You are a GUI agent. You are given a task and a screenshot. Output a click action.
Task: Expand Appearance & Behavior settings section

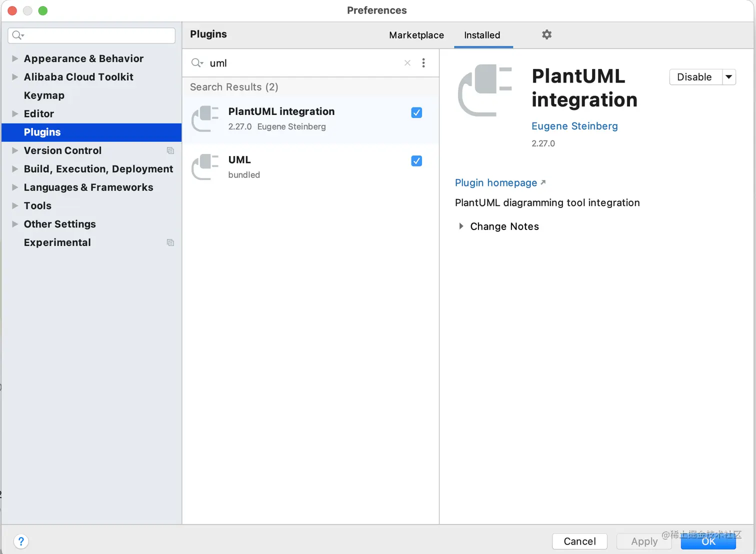pos(15,58)
